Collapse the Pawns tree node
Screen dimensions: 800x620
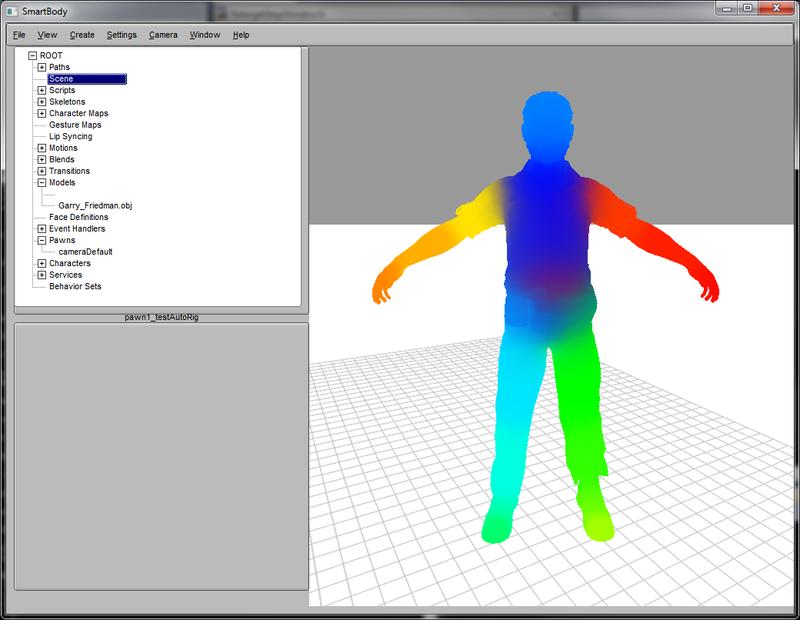(x=41, y=240)
